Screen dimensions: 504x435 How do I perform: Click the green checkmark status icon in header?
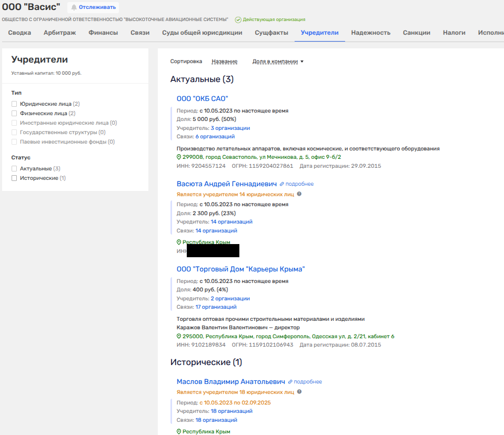tap(238, 19)
